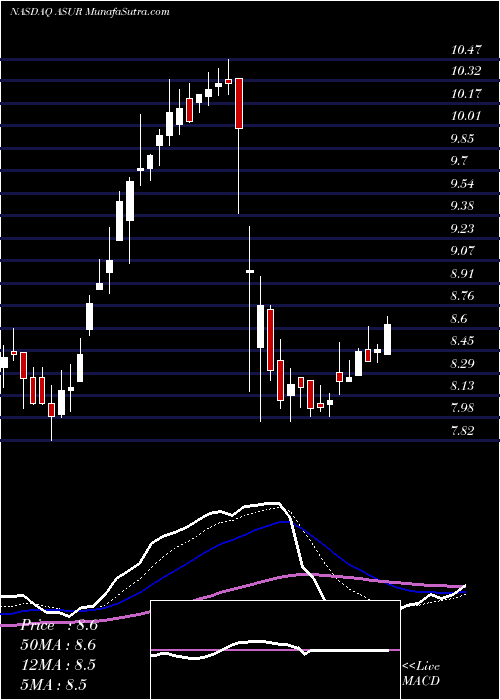Click the 9.07 price axis label
The width and height of the screenshot is (500, 700).
(x=462, y=250)
